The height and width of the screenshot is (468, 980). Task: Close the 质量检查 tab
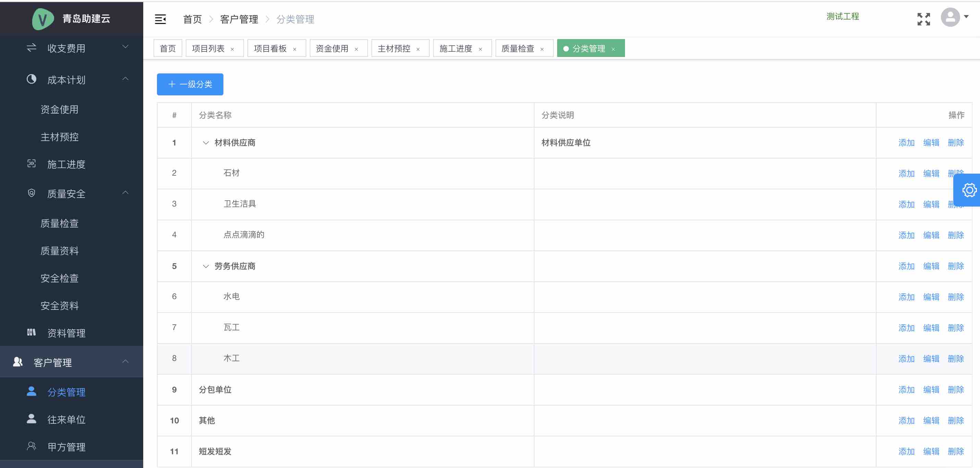[542, 49]
